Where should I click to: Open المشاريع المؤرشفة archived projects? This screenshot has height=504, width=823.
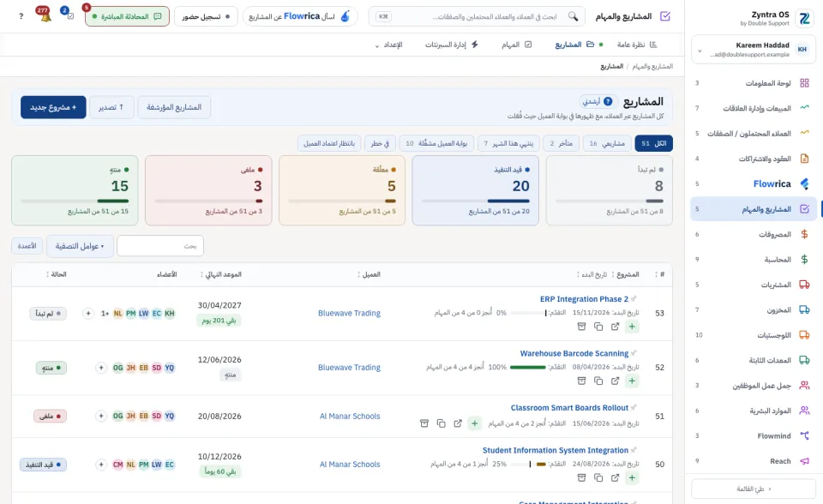[x=174, y=107]
